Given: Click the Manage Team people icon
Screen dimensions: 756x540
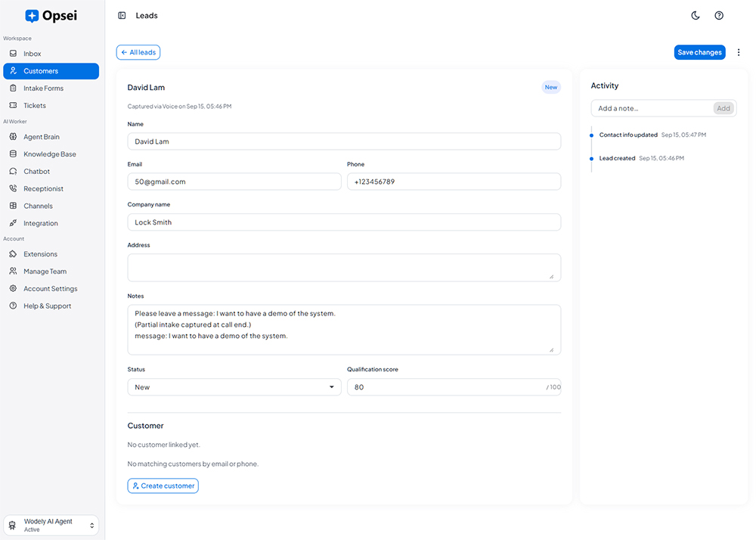Looking at the screenshot, I should (13, 272).
